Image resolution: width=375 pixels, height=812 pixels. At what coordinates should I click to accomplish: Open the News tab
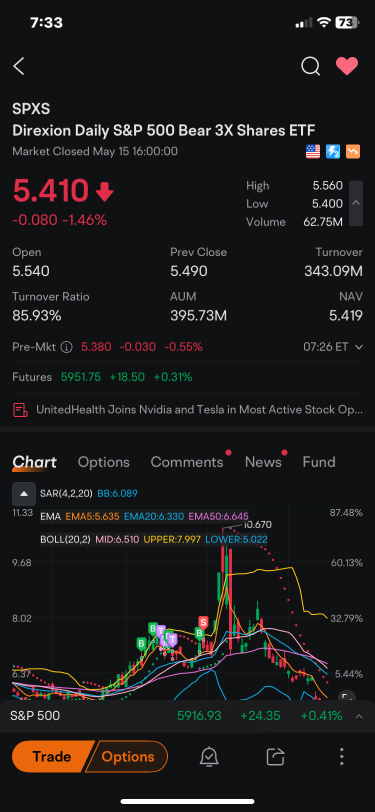click(x=263, y=462)
